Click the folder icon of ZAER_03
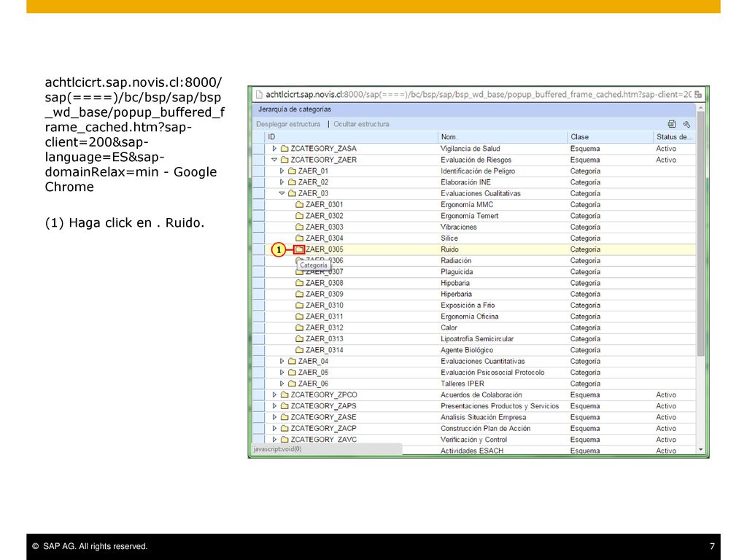Screen dimensions: 747x560 click(x=292, y=193)
